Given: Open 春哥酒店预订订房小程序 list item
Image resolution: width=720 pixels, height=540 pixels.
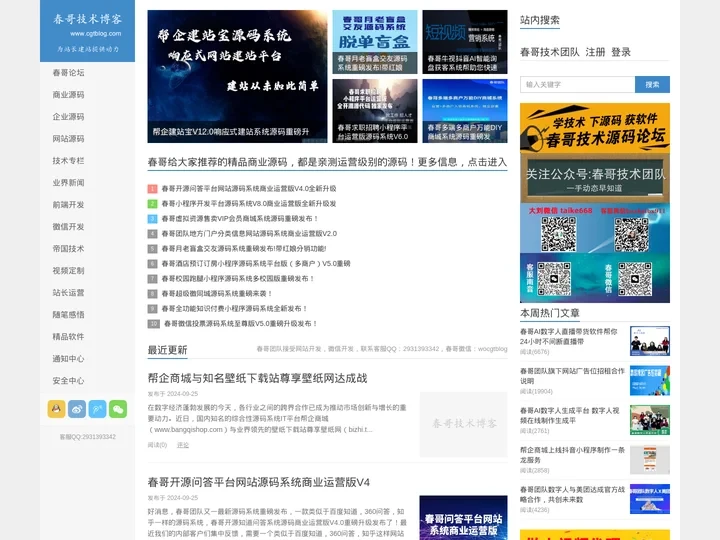Looking at the screenshot, I should (256, 264).
